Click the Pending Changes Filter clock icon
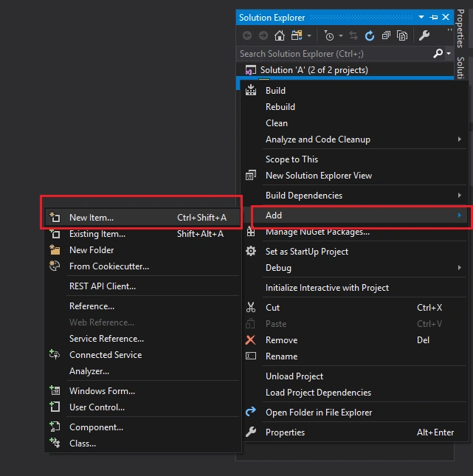 tap(329, 36)
